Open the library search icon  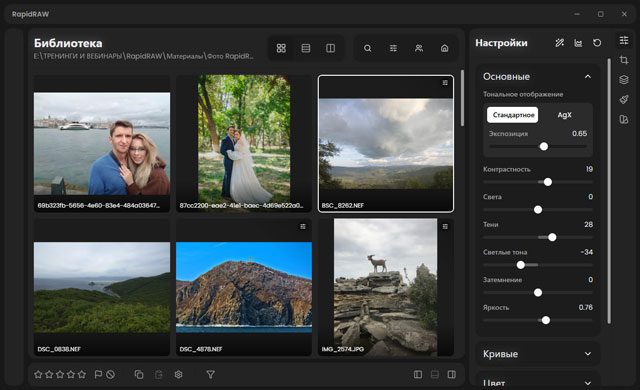pyautogui.click(x=367, y=48)
